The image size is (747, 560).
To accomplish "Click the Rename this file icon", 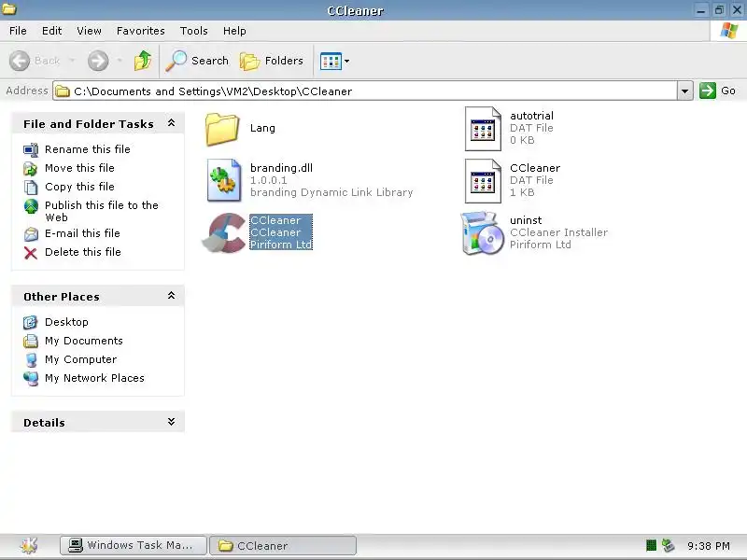I will coord(31,150).
